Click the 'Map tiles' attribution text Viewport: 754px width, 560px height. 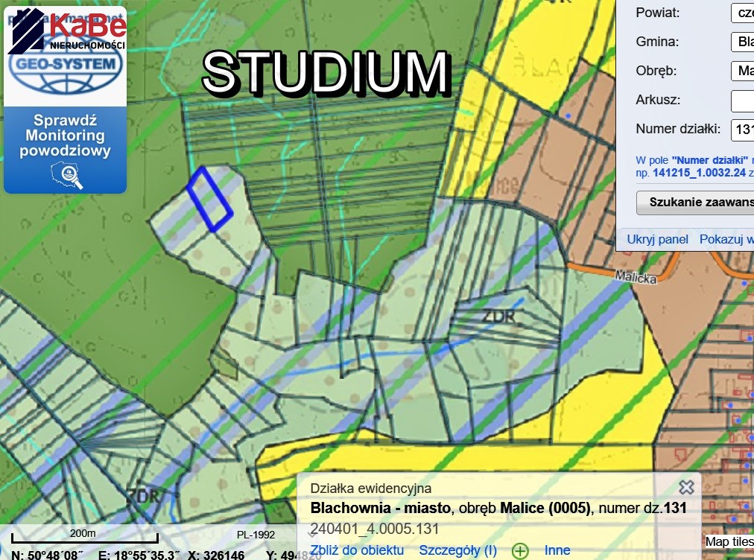coord(729,541)
